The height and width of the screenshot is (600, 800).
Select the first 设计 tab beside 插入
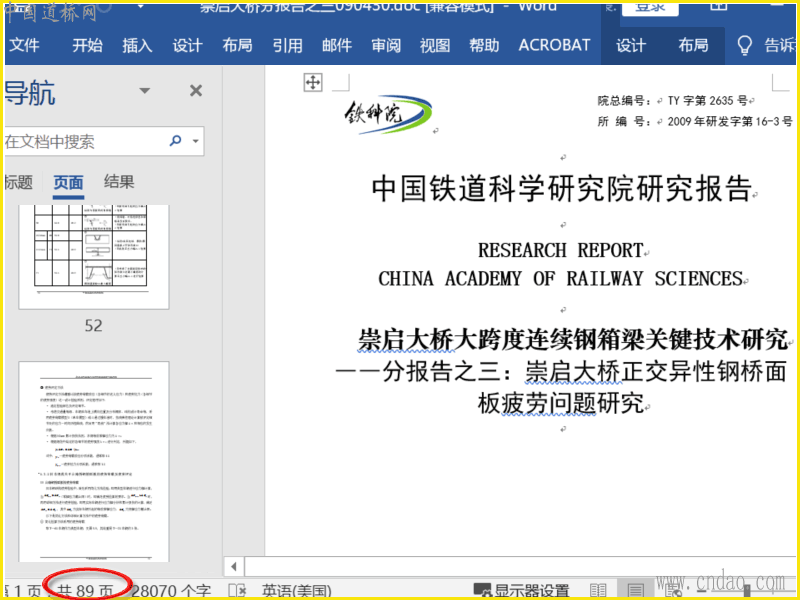pyautogui.click(x=187, y=45)
